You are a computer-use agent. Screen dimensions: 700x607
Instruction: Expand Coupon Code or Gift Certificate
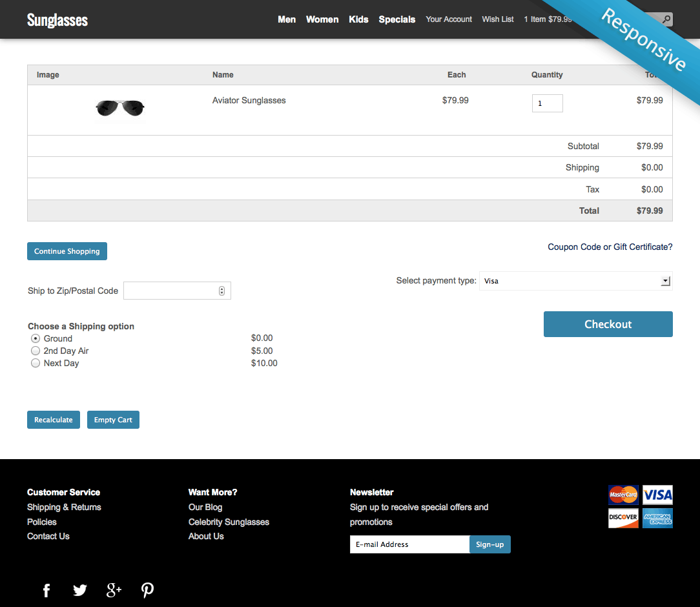coord(610,247)
